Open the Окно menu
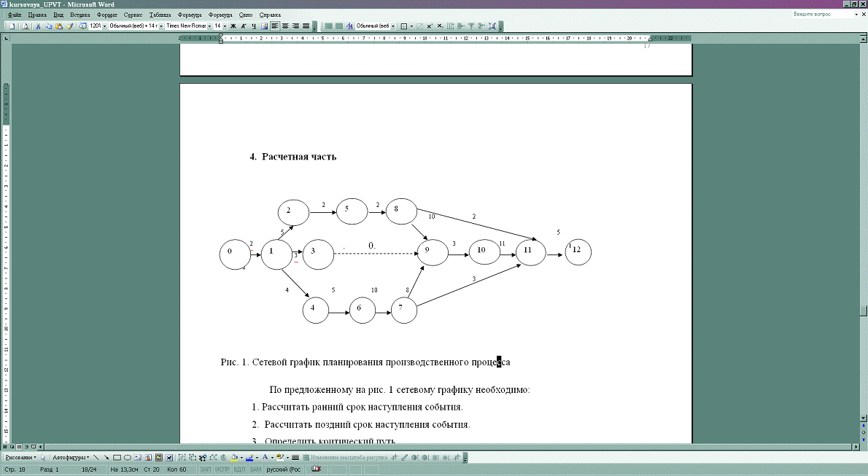The height and width of the screenshot is (476, 868). 245,15
